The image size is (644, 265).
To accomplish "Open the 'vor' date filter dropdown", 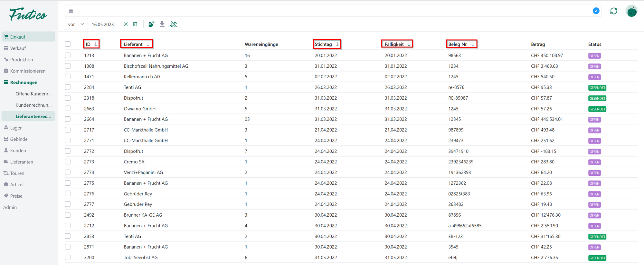I will [x=76, y=24].
